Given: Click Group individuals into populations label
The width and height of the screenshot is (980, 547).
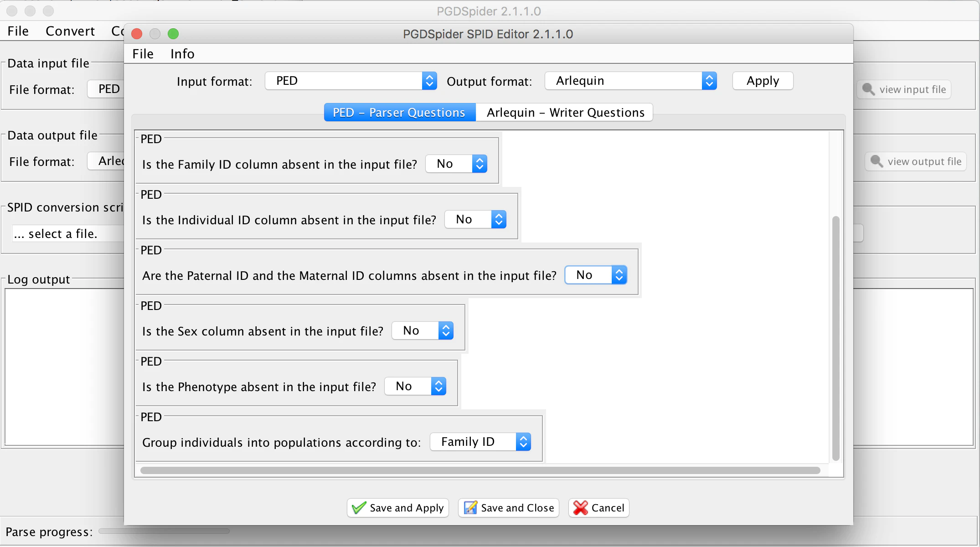Looking at the screenshot, I should [282, 442].
